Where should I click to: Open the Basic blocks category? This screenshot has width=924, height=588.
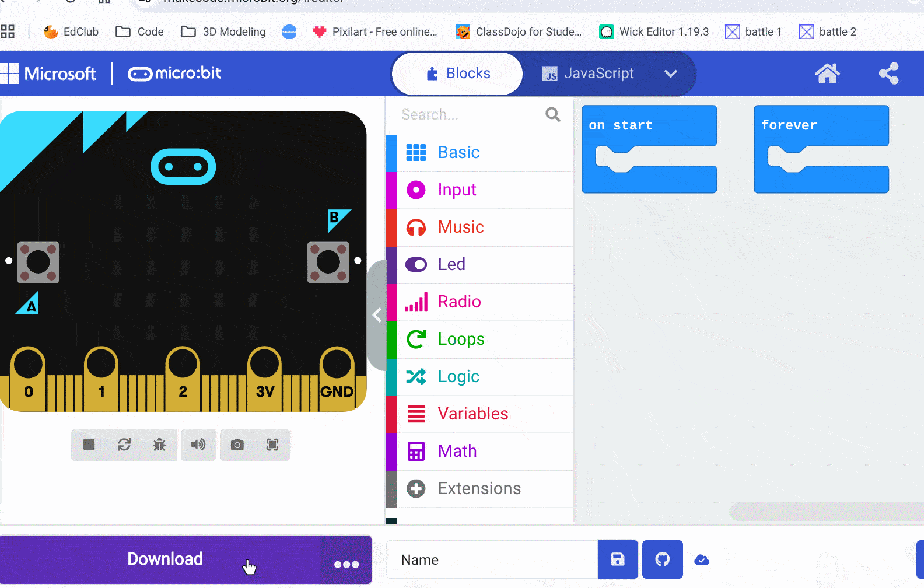point(480,153)
